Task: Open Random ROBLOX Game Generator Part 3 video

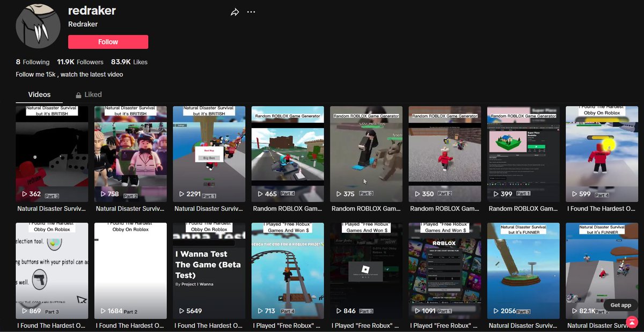Action: [366, 154]
